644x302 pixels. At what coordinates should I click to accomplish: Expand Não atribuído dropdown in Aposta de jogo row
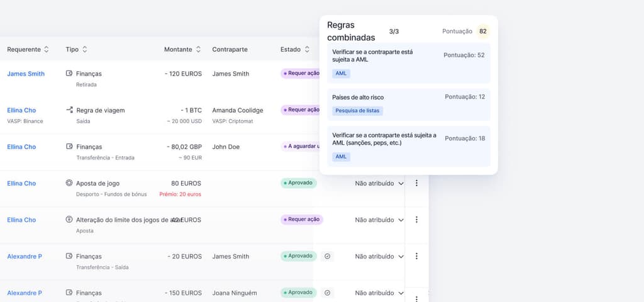401,184
